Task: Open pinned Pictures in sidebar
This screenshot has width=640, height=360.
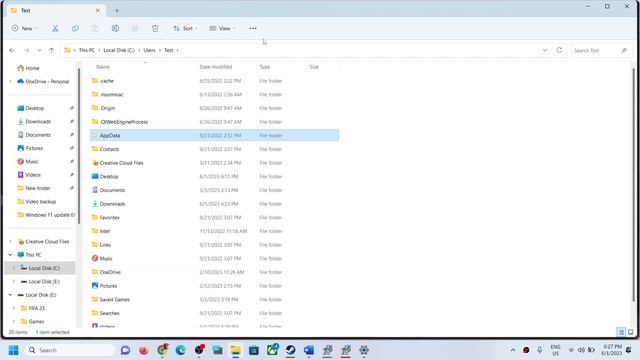Action: pos(30,148)
